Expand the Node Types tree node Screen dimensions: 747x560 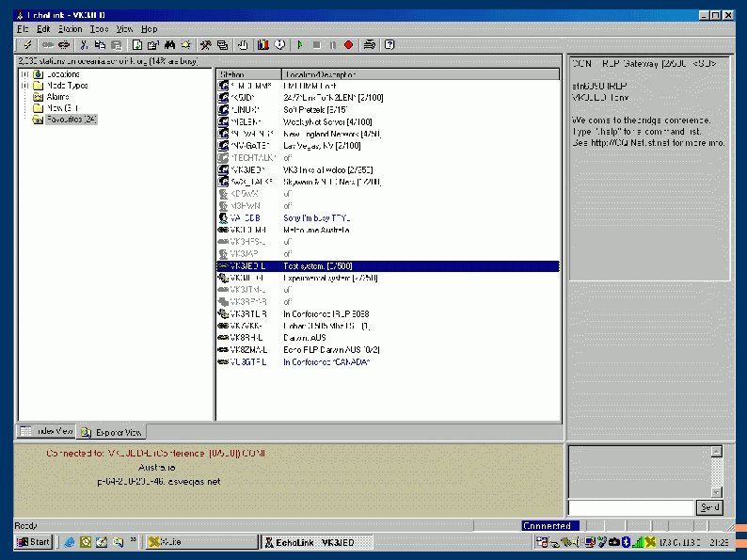[24, 86]
